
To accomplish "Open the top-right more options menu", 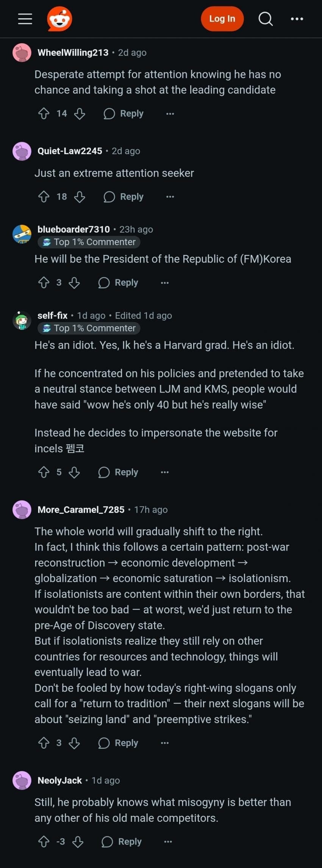I will (297, 19).
